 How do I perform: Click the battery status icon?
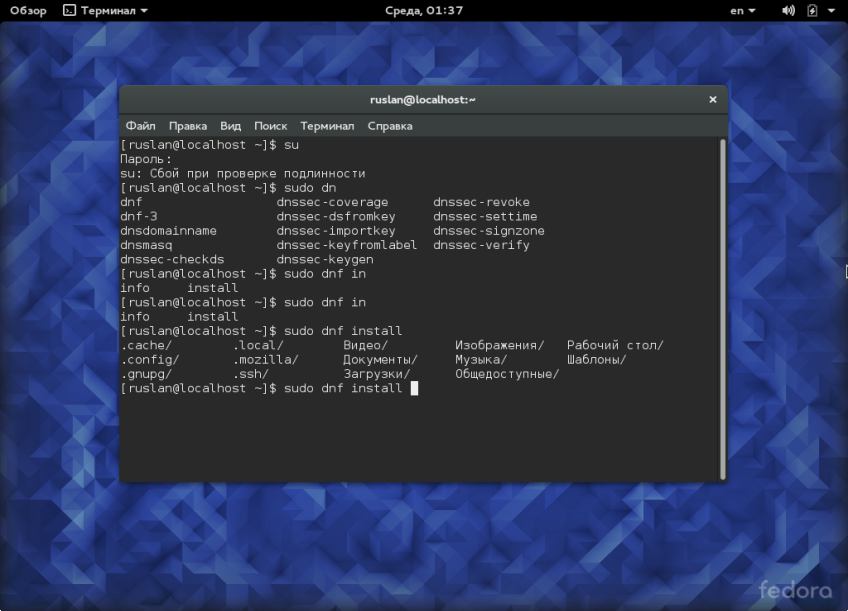(812, 10)
